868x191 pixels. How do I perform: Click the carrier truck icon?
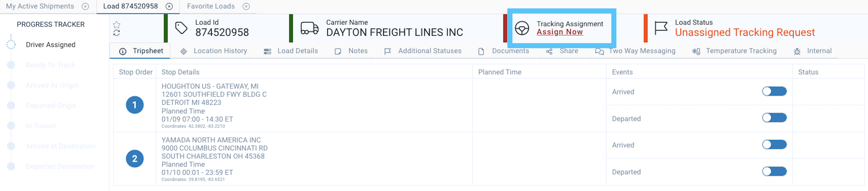coord(309,28)
